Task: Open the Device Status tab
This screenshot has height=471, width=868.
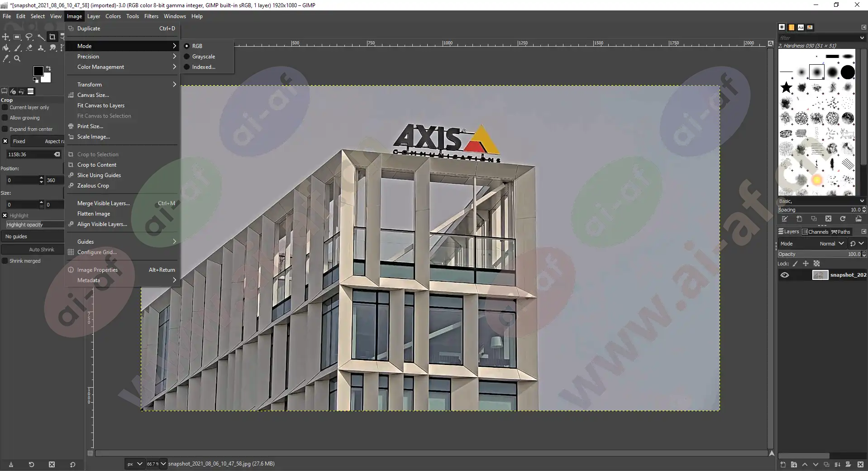Action: [x=13, y=91]
